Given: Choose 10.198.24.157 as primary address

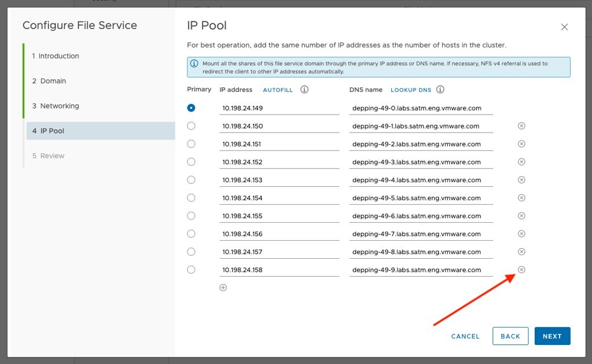Looking at the screenshot, I should pyautogui.click(x=192, y=252).
